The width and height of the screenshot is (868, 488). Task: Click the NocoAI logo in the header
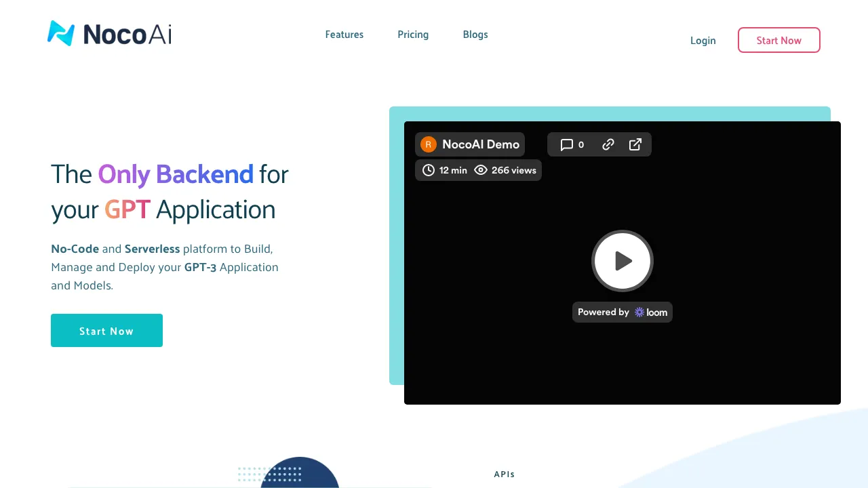tap(109, 33)
